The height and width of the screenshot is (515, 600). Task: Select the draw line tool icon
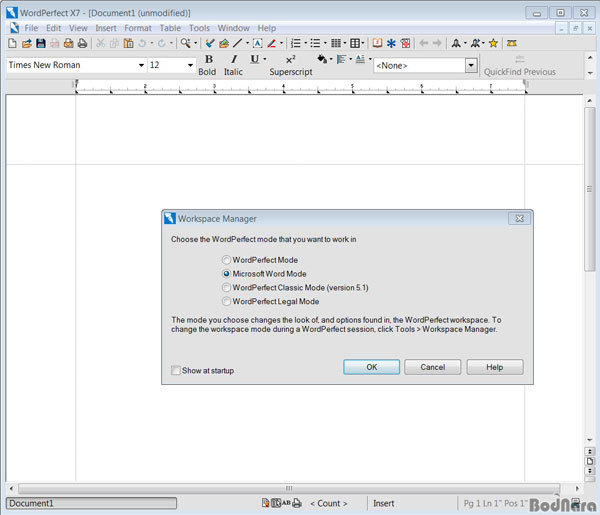[238, 43]
